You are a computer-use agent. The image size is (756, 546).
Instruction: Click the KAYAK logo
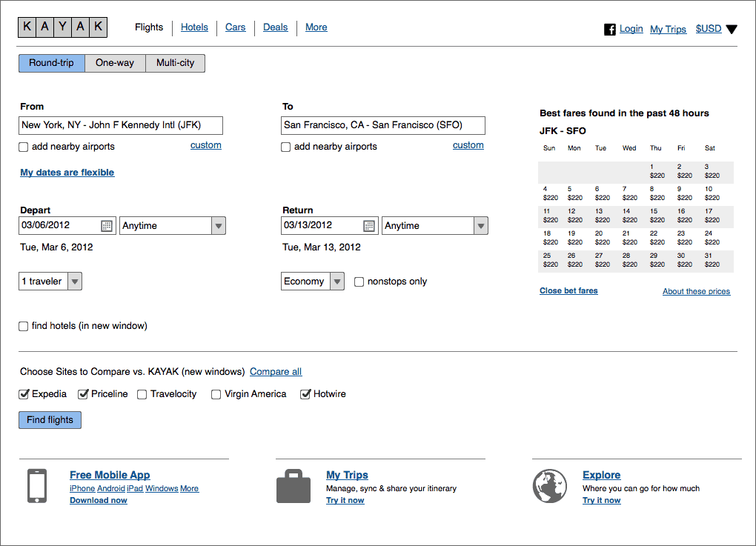(x=63, y=27)
